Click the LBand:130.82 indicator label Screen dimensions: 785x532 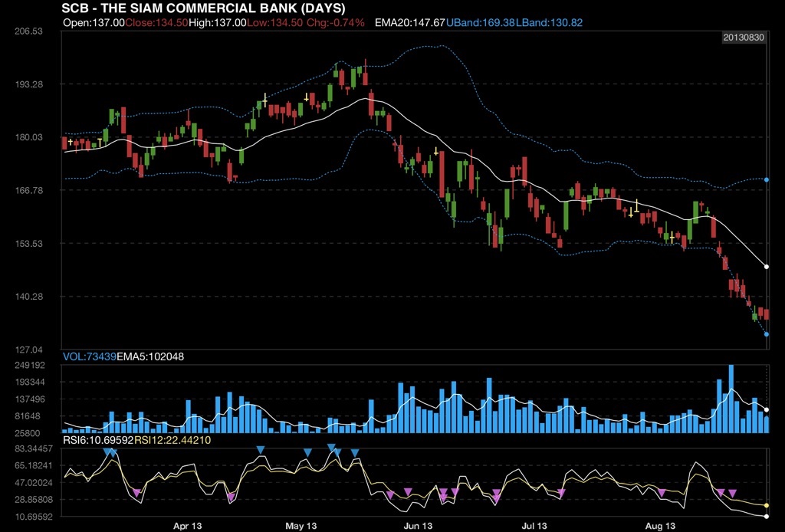pos(549,22)
